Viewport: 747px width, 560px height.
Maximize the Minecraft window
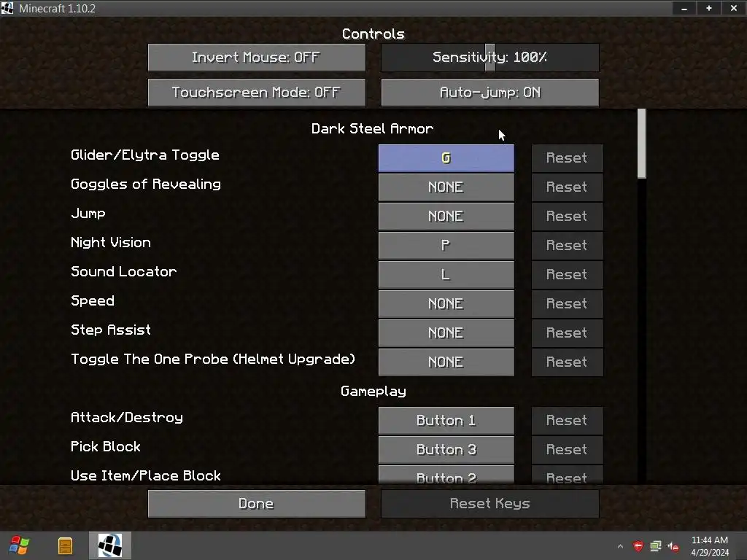pyautogui.click(x=709, y=8)
